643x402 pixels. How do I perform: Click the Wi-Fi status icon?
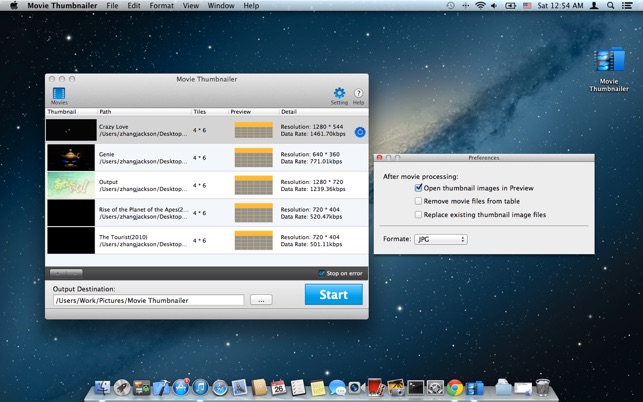(x=480, y=6)
